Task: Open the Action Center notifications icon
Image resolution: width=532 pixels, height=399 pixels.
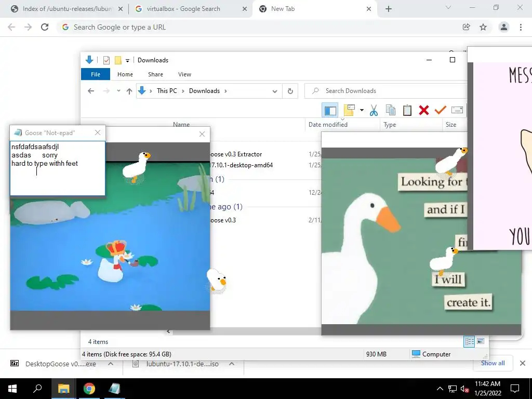Action: [515, 389]
